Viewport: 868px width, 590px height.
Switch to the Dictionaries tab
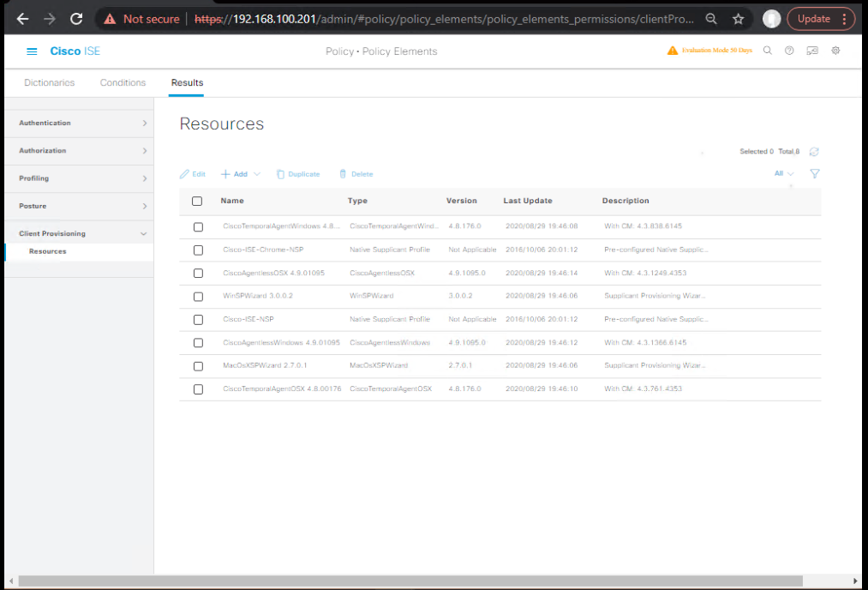(x=49, y=82)
